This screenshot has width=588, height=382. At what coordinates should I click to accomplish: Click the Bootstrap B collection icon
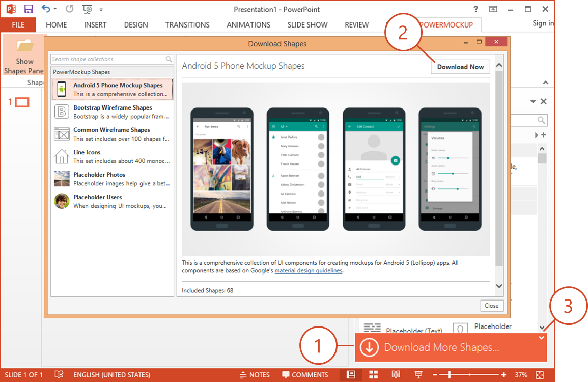point(62,112)
